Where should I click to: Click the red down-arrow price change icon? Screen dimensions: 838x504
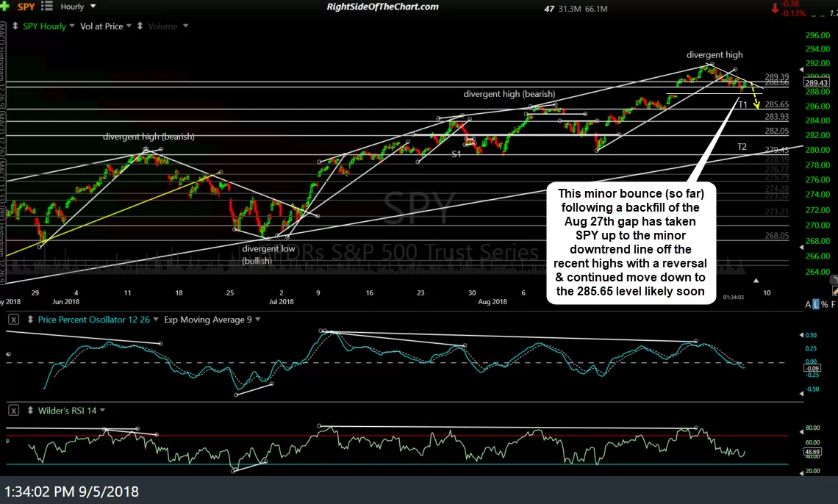click(x=774, y=9)
